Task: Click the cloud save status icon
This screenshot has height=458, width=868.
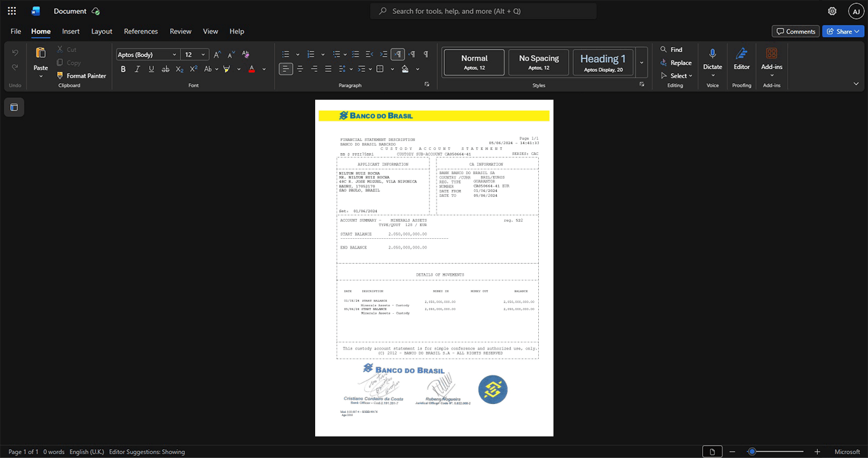Action: click(x=95, y=11)
